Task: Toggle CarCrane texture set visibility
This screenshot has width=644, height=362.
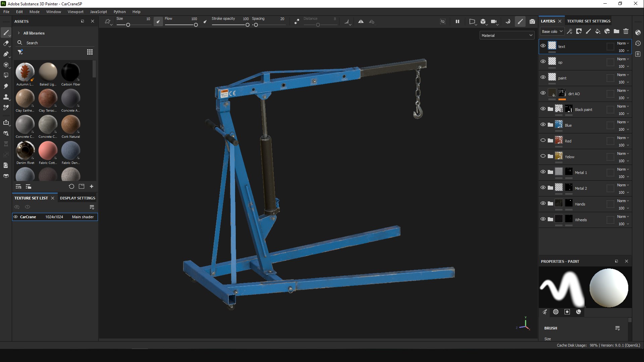Action: [15, 217]
